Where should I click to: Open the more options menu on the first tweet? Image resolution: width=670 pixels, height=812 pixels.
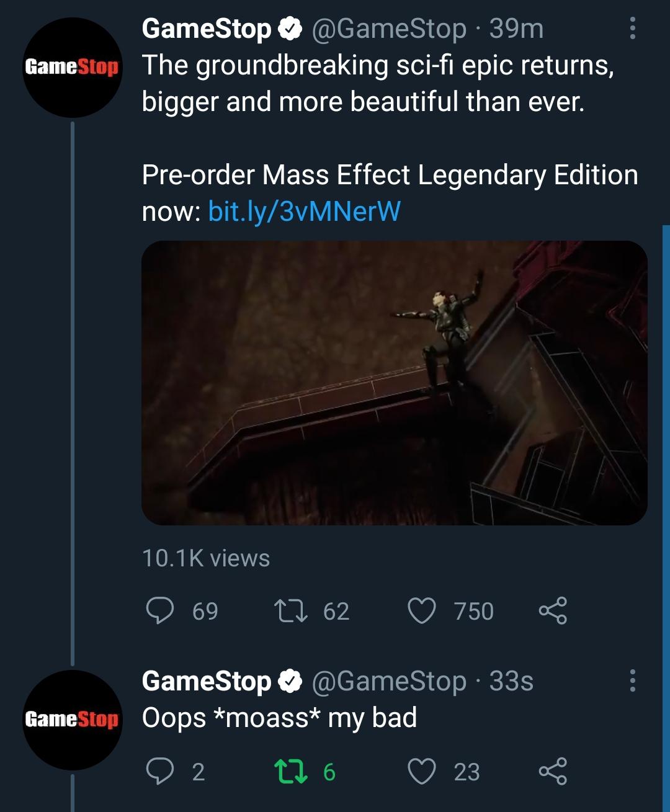coord(632,29)
